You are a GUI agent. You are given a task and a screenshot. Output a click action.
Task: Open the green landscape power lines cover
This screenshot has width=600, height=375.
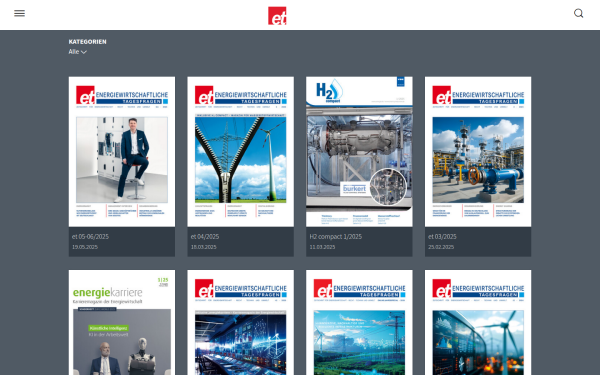[x=359, y=323]
